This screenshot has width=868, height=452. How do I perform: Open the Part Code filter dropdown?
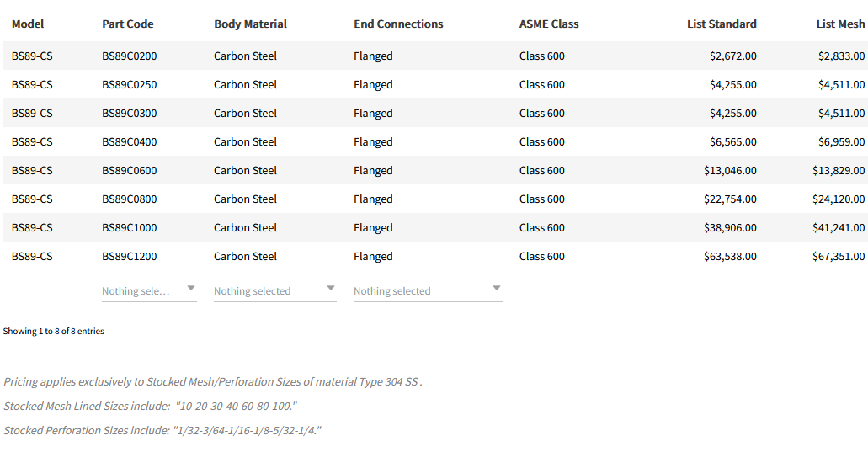tap(140, 291)
